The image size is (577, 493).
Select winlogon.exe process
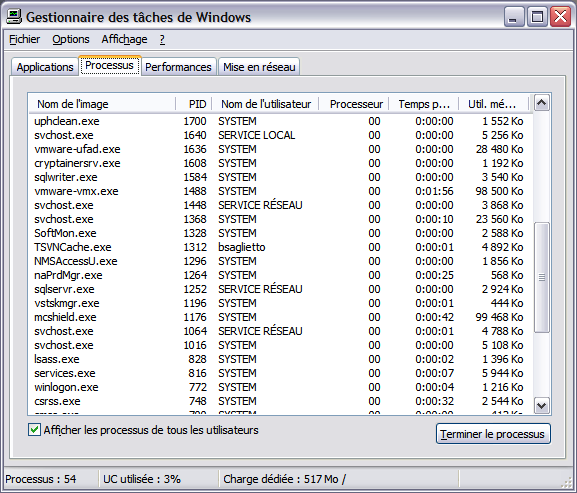coord(280,387)
